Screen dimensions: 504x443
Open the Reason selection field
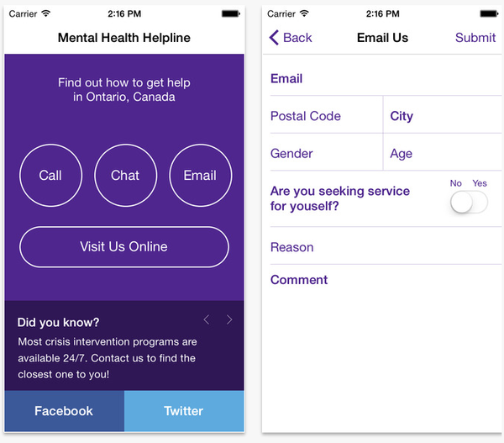click(386, 246)
